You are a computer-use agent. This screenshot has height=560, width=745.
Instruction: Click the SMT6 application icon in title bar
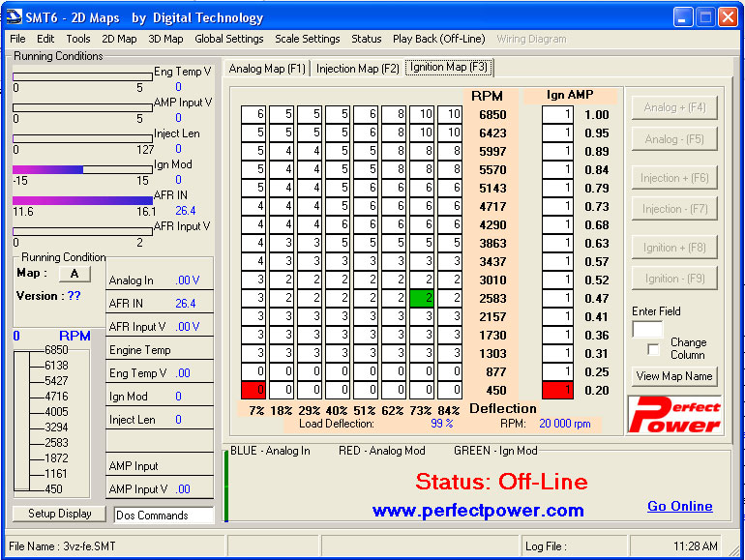click(x=13, y=16)
